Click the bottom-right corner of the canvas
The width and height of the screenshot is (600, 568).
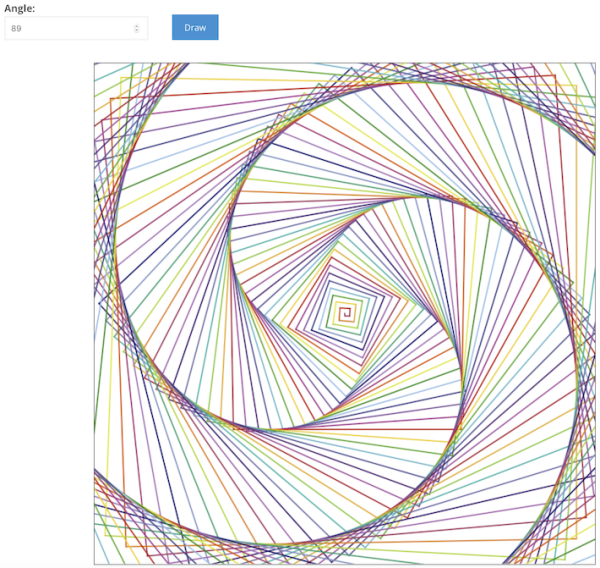click(593, 562)
